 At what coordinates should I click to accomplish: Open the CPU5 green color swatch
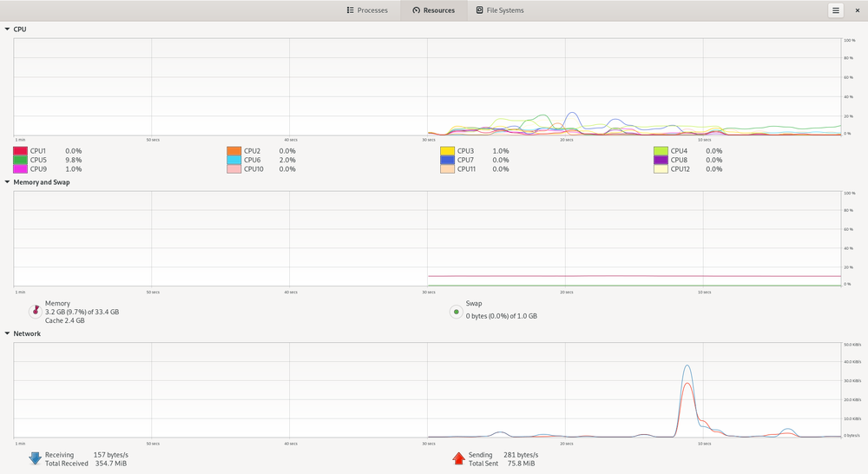(x=20, y=161)
